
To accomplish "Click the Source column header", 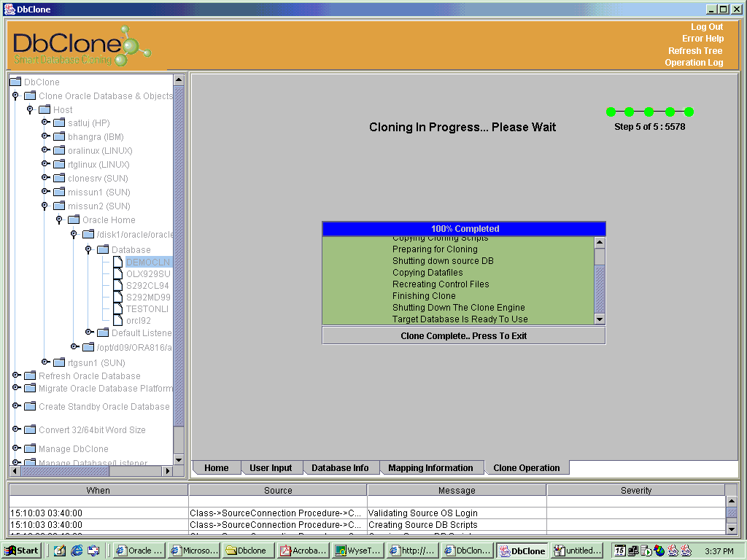I will pyautogui.click(x=278, y=490).
